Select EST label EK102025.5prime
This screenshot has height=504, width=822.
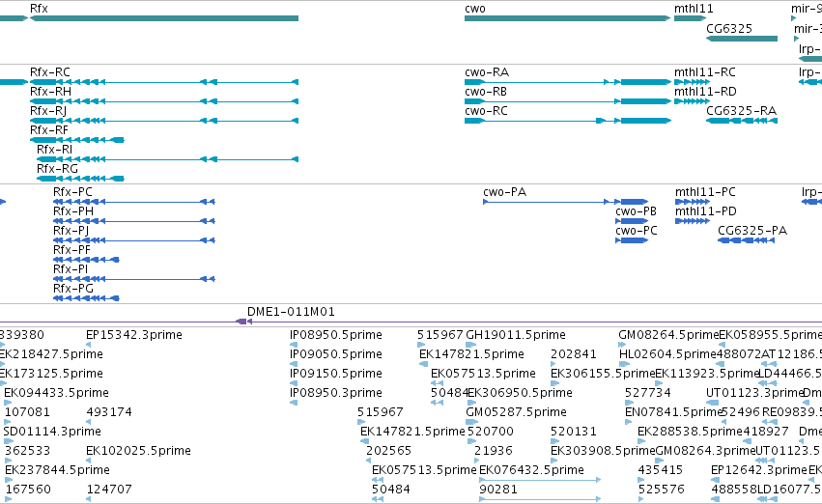138,451
